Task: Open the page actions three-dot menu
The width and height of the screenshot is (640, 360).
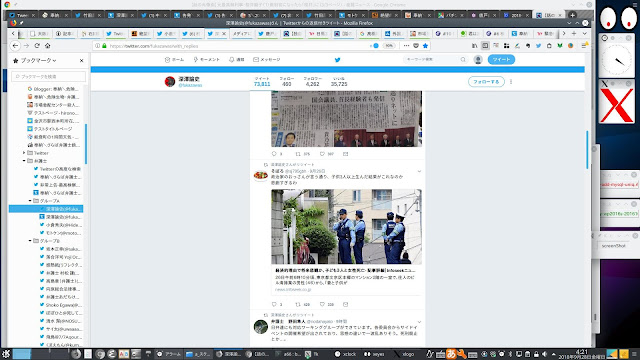Action: (x=406, y=46)
